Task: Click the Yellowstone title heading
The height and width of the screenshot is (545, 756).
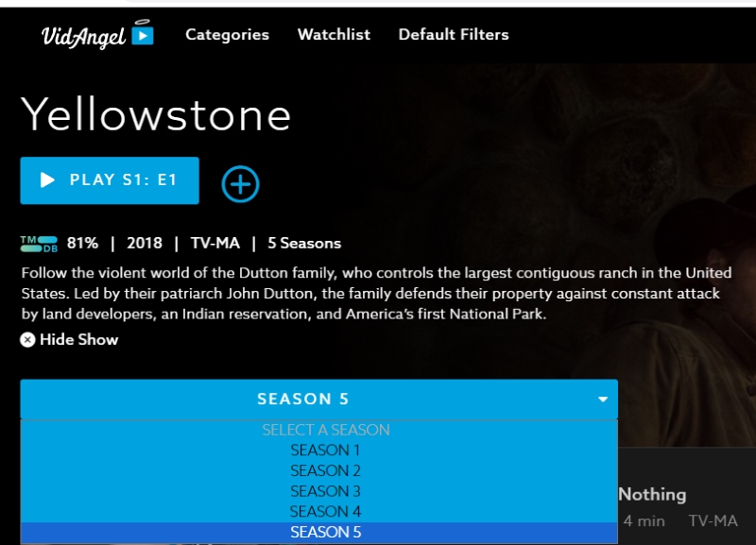Action: click(x=156, y=114)
